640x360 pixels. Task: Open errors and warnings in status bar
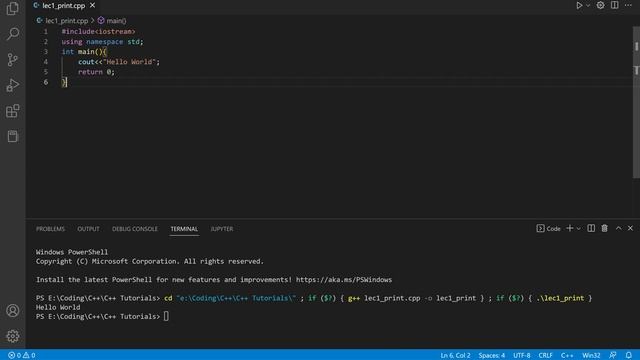click(x=22, y=356)
